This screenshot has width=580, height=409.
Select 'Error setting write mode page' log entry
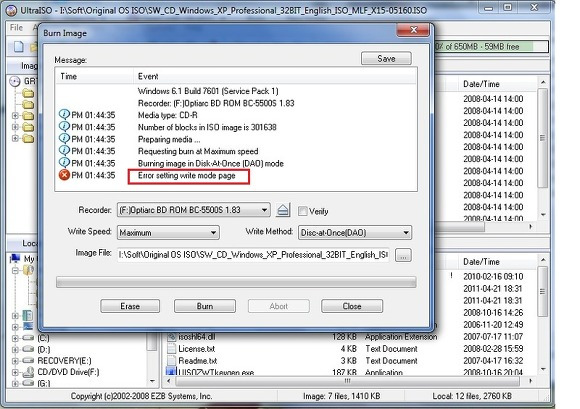pyautogui.click(x=186, y=176)
